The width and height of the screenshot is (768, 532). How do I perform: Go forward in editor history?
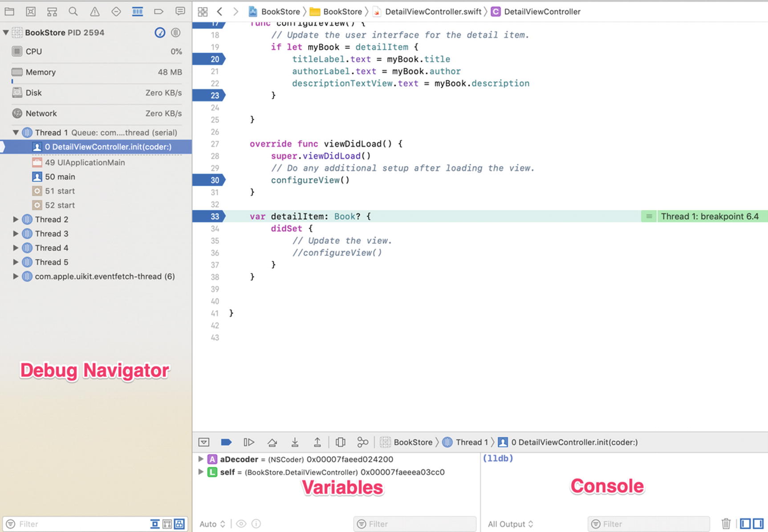236,12
